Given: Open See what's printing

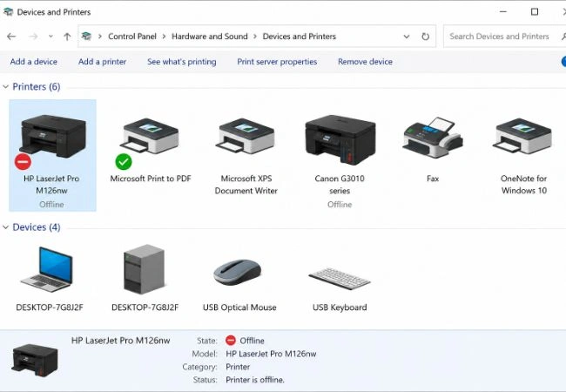Looking at the screenshot, I should click(182, 62).
